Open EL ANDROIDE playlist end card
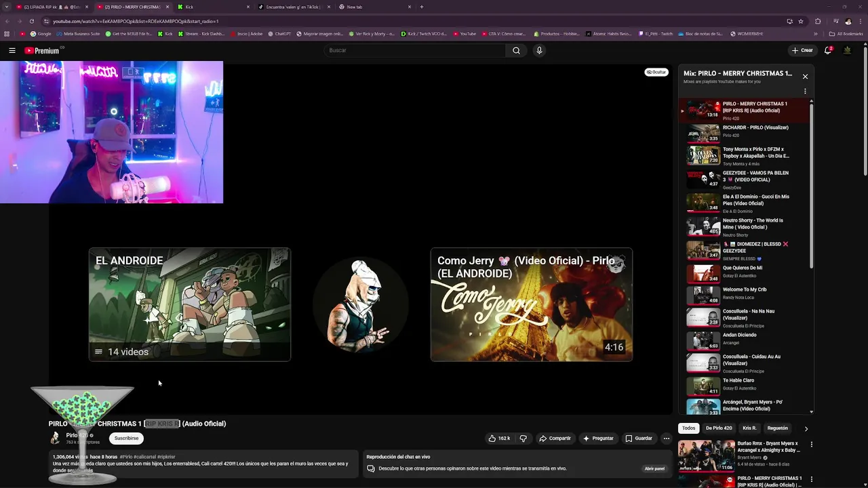 click(x=190, y=304)
